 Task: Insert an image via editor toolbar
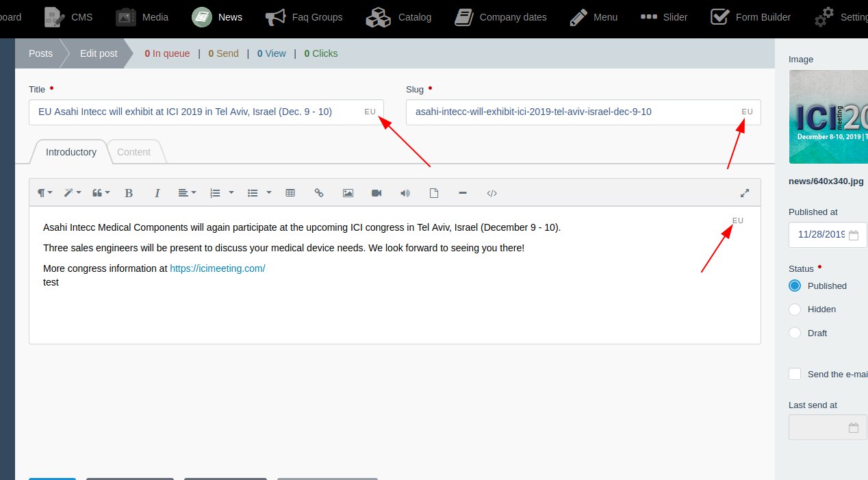[348, 193]
